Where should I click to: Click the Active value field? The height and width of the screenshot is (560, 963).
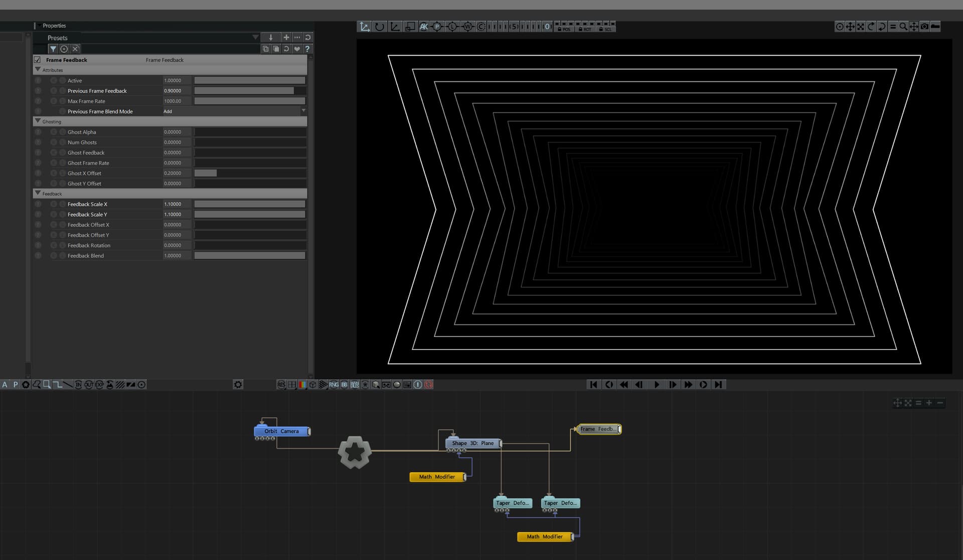click(177, 80)
